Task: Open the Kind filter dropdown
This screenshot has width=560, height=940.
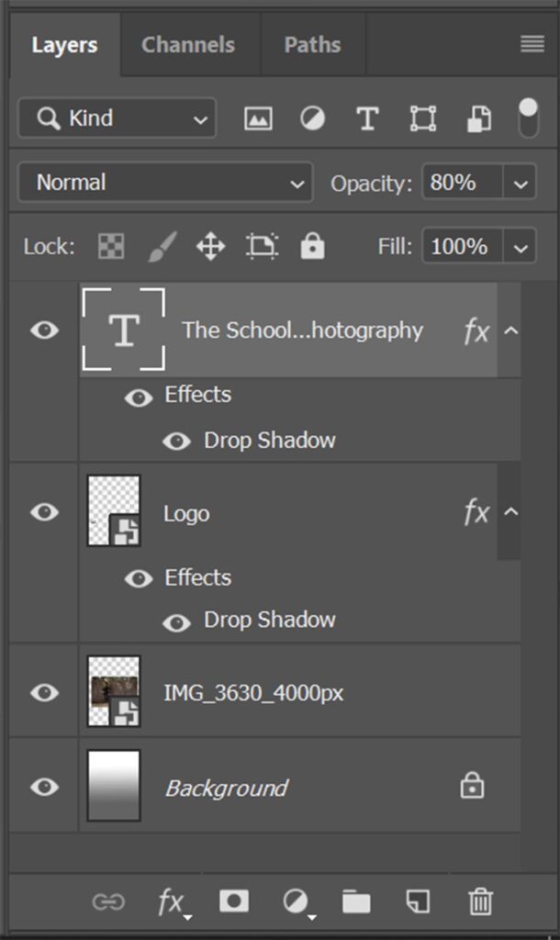Action: [117, 118]
